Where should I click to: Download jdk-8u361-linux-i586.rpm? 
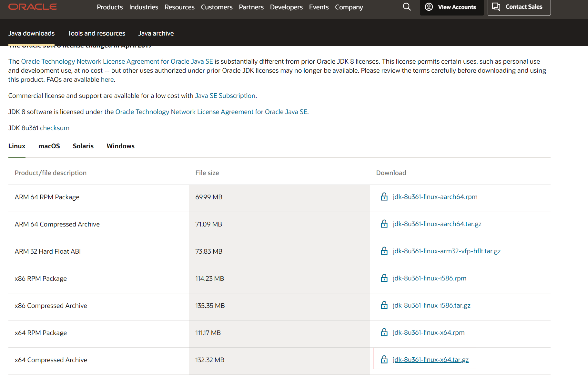point(430,278)
